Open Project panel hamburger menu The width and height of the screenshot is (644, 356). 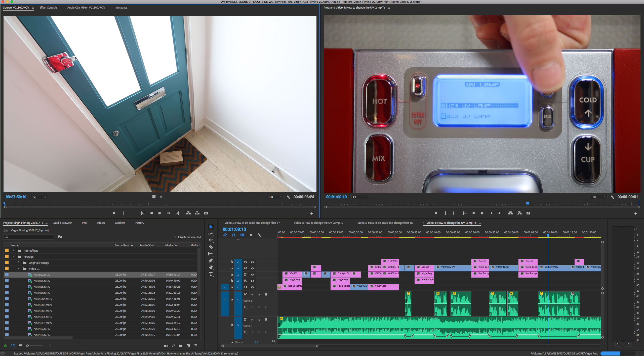tap(46, 223)
